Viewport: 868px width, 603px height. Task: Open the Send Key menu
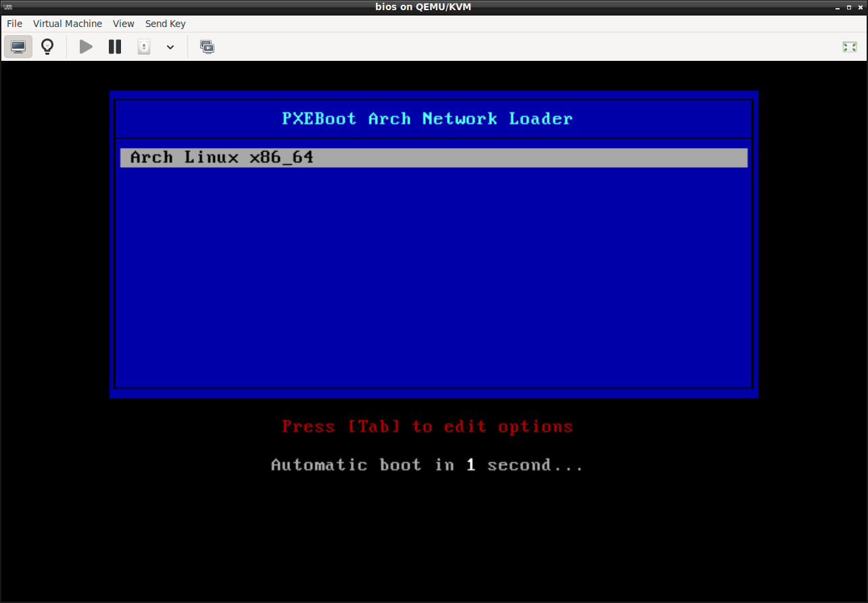pos(165,24)
